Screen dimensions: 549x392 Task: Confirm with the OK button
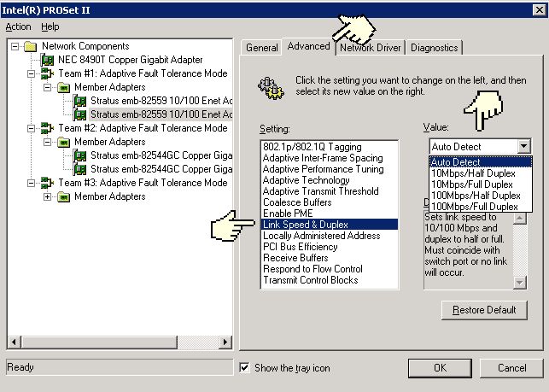[x=440, y=368]
